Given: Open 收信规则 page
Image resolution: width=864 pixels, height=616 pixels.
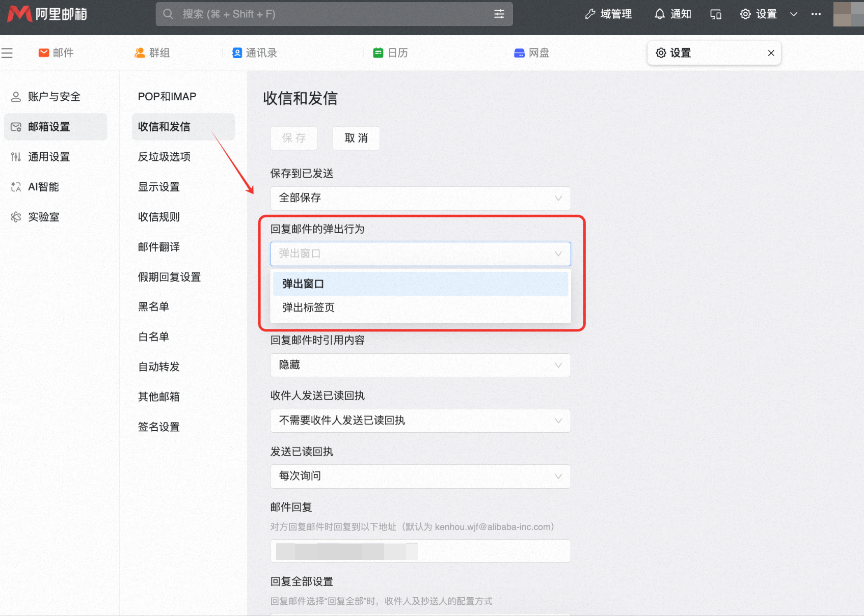Looking at the screenshot, I should 183,216.
